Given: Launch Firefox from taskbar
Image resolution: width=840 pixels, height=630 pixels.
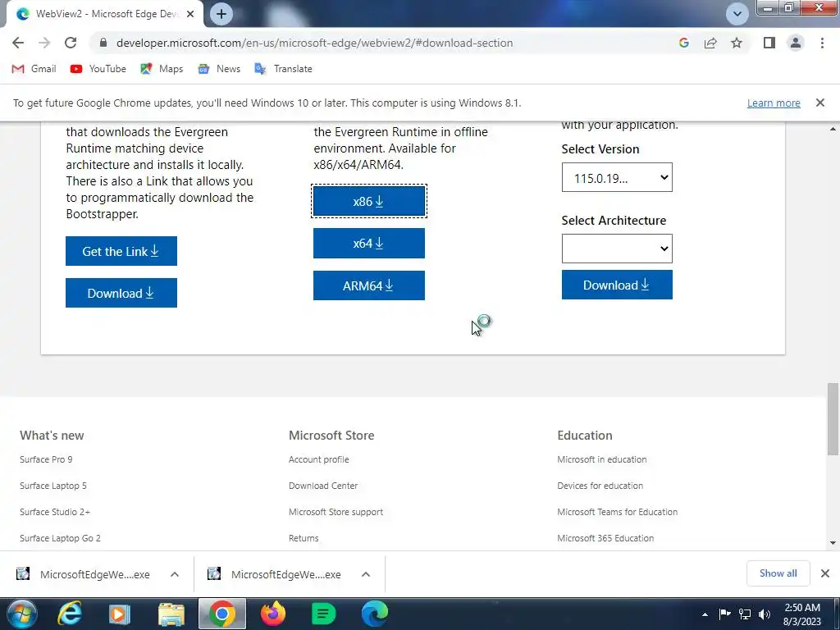Looking at the screenshot, I should tap(273, 614).
